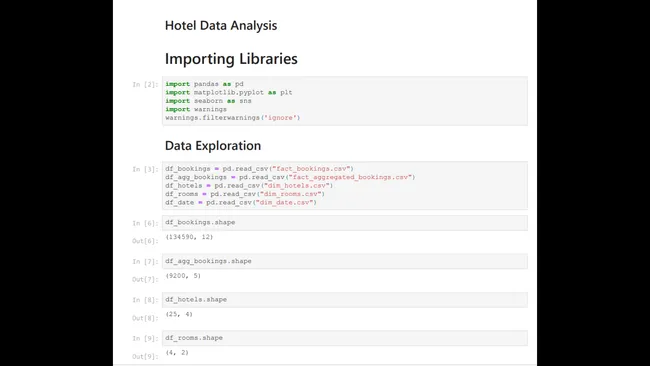Click the Data Exploration heading

213,145
